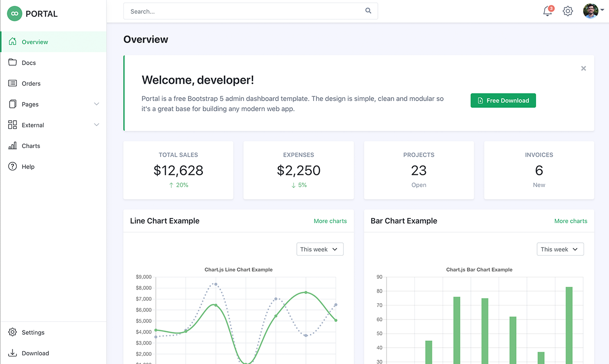The width and height of the screenshot is (609, 364).
Task: Open the user profile dropdown arrow
Action: pos(602,11)
